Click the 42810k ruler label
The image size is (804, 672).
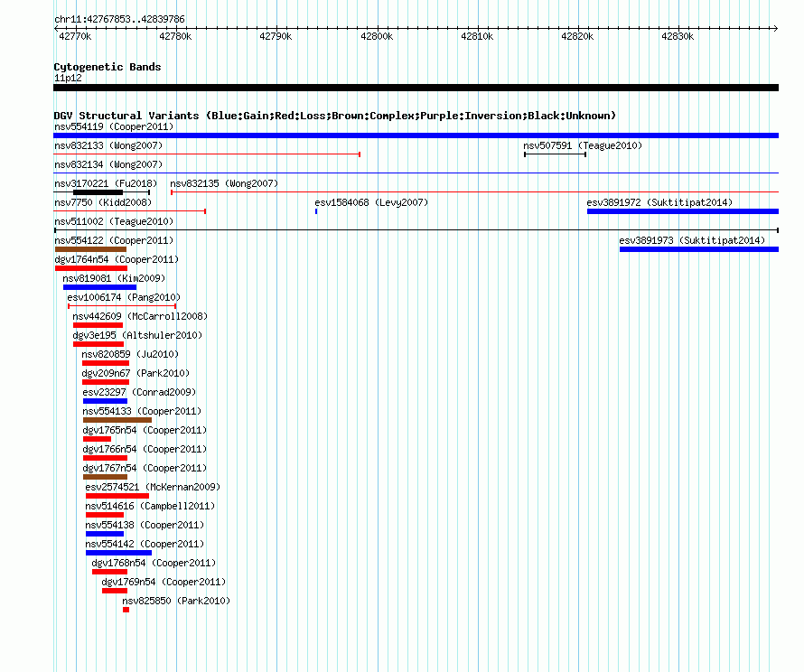click(x=477, y=36)
